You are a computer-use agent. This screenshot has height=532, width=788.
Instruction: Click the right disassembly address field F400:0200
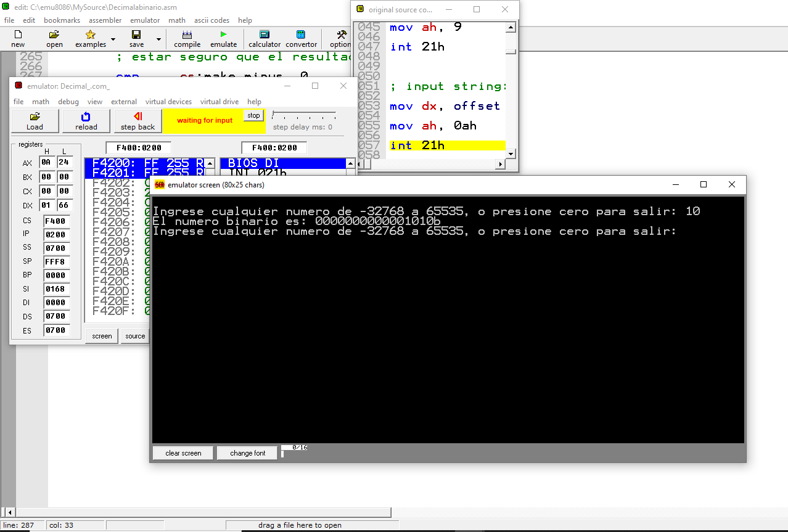[274, 148]
